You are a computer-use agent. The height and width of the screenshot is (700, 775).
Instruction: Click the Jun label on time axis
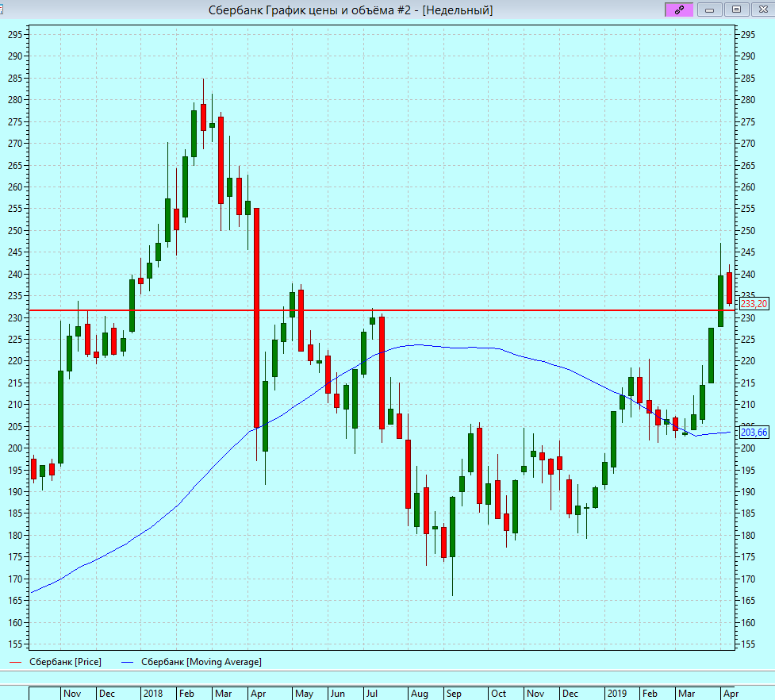(x=338, y=694)
